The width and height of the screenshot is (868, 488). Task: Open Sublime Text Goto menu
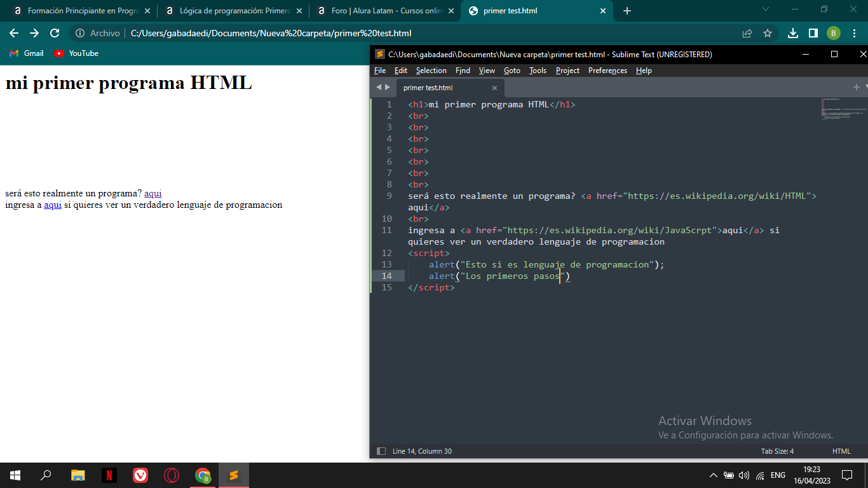point(512,71)
